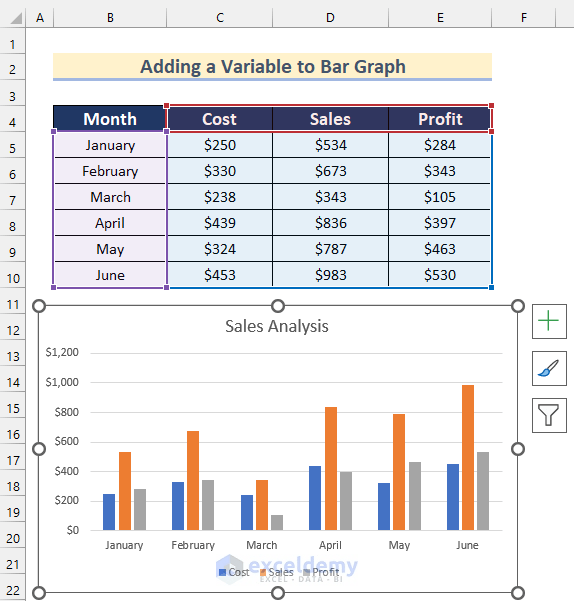Image resolution: width=574 pixels, height=601 pixels.
Task: Click the $836 sales cell
Action: pos(330,223)
